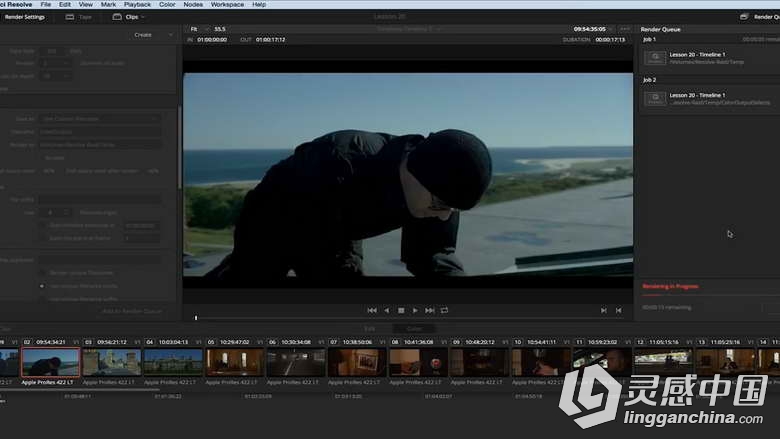Viewport: 780px width, 439px height.
Task: Click the viewer IN timecode field
Action: click(x=212, y=39)
